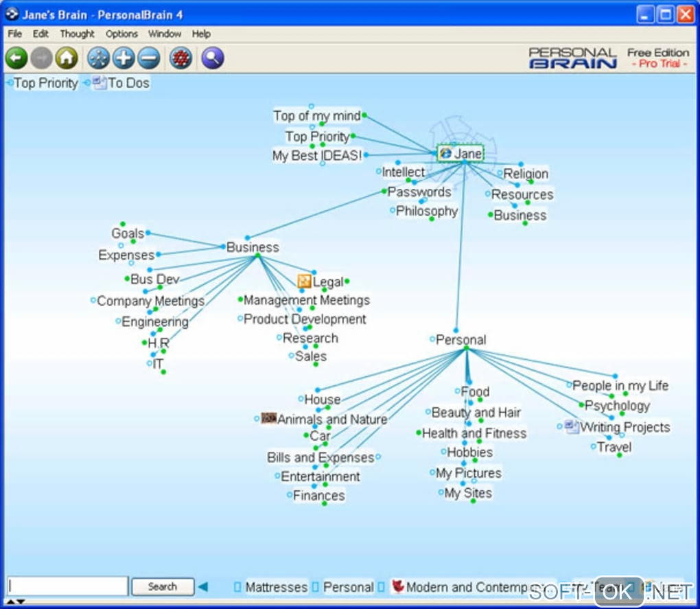
Task: Select the Finances thought
Action: pyautogui.click(x=318, y=496)
